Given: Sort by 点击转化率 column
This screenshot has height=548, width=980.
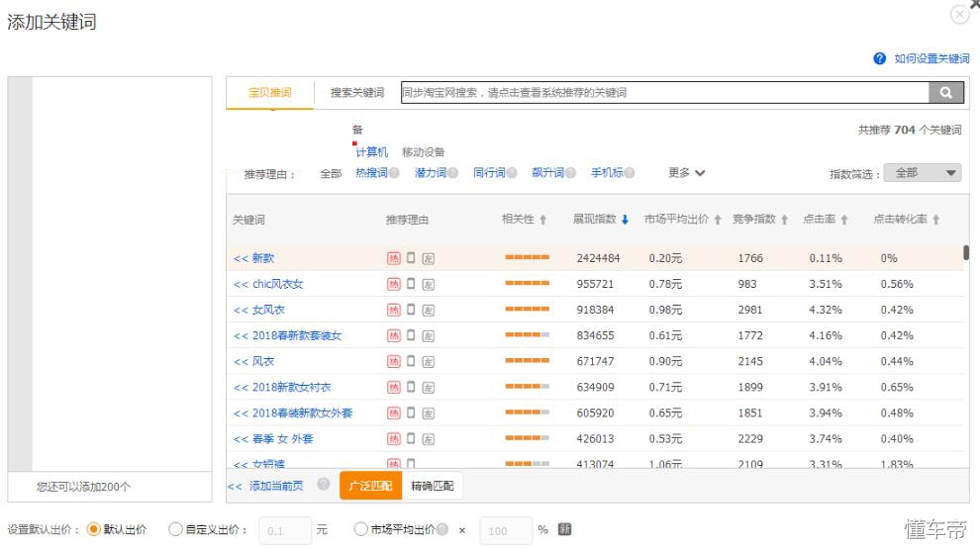Looking at the screenshot, I should [x=906, y=220].
